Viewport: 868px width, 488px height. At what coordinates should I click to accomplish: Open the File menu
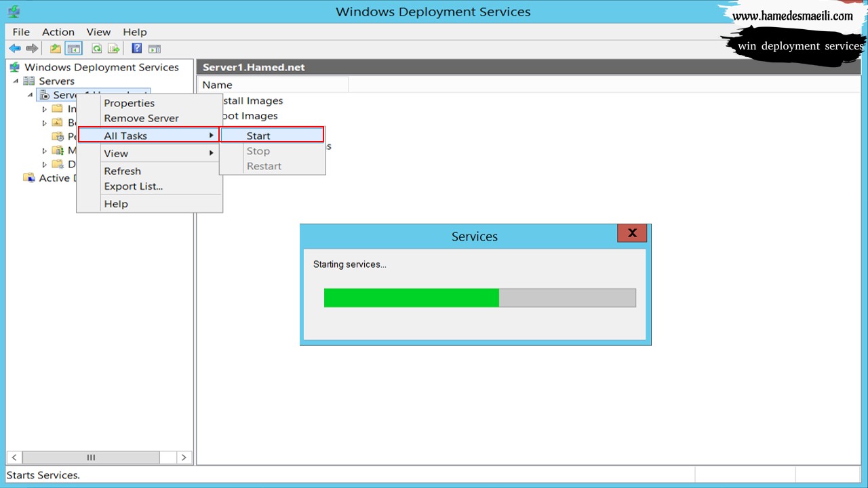[x=21, y=32]
